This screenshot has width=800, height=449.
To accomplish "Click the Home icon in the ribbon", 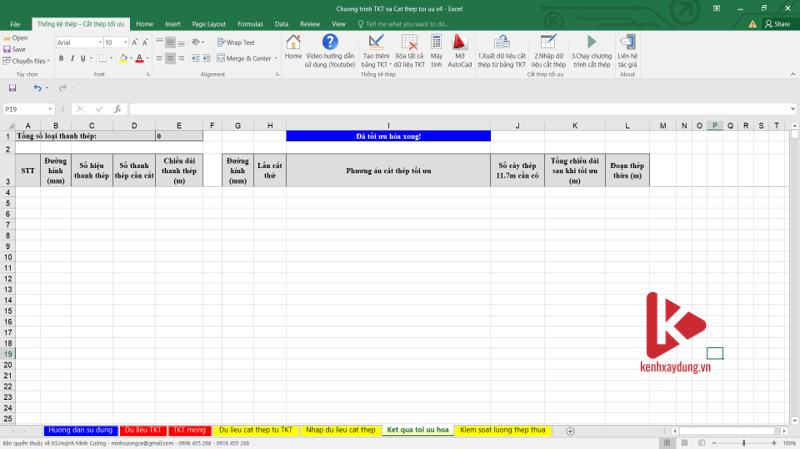I will point(293,47).
